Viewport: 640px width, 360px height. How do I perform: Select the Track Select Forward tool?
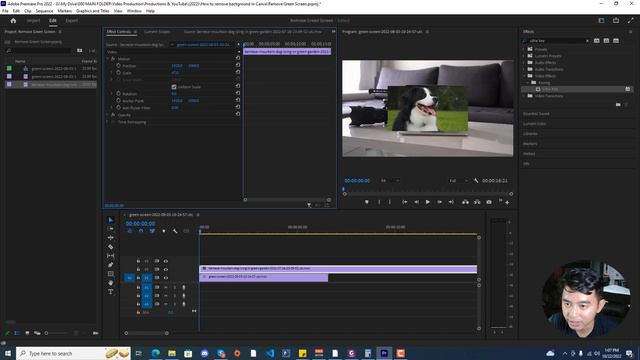point(111,229)
